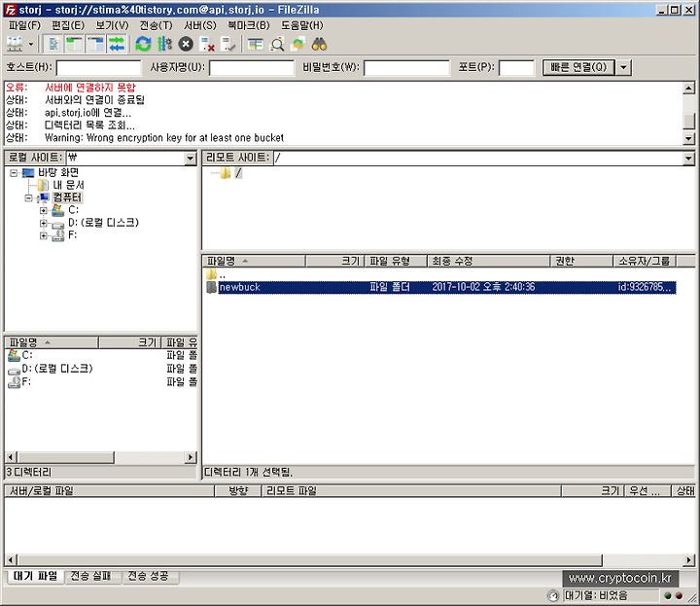Open the 파일(F) menu
The width and height of the screenshot is (700, 606).
point(24,25)
